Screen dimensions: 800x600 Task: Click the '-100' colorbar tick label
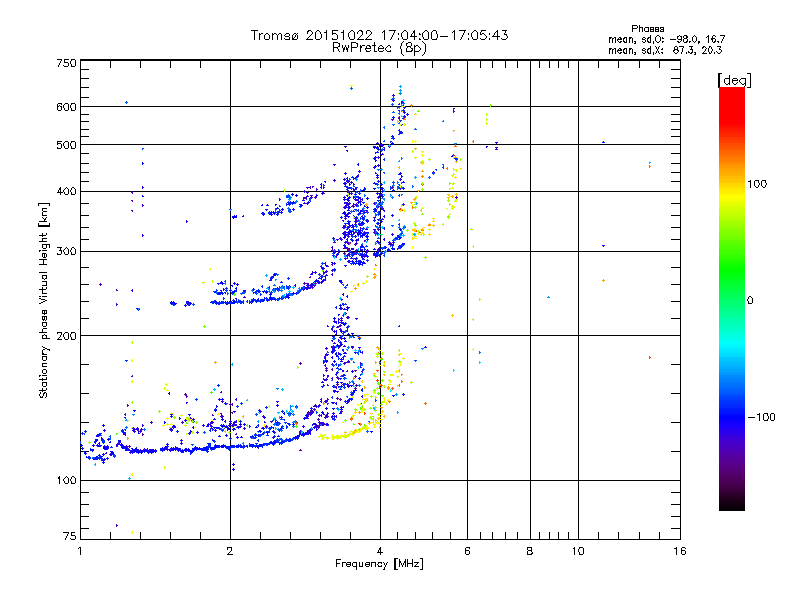coord(761,417)
